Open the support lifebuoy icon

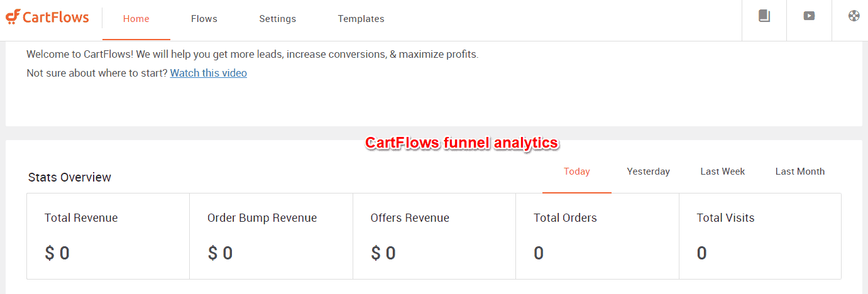tap(854, 16)
